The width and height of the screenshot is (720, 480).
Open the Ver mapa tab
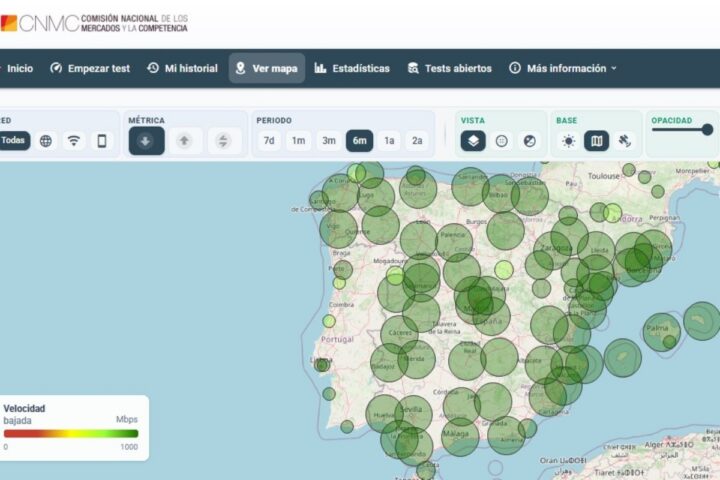267,68
